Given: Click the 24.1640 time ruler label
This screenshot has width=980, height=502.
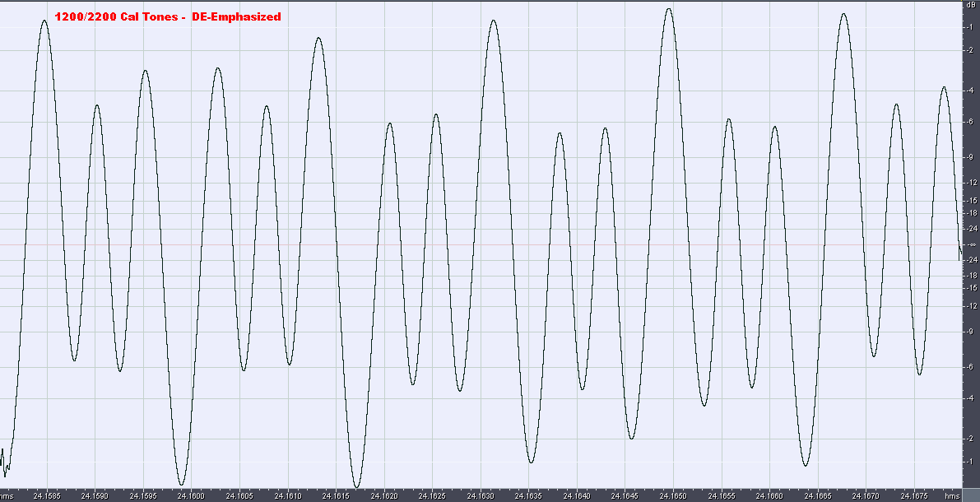Looking at the screenshot, I should click(577, 496).
